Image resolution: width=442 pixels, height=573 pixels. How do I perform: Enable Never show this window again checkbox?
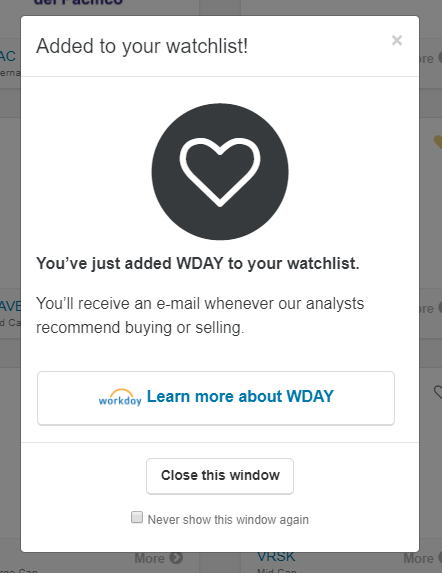137,517
